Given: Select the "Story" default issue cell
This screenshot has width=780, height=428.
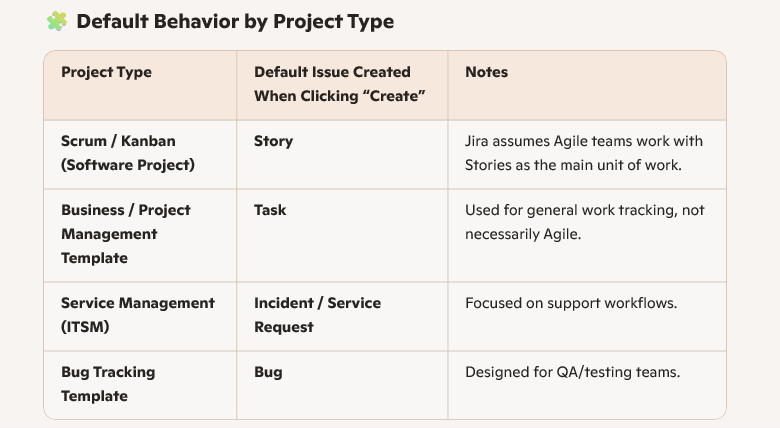Looking at the screenshot, I should click(273, 141).
